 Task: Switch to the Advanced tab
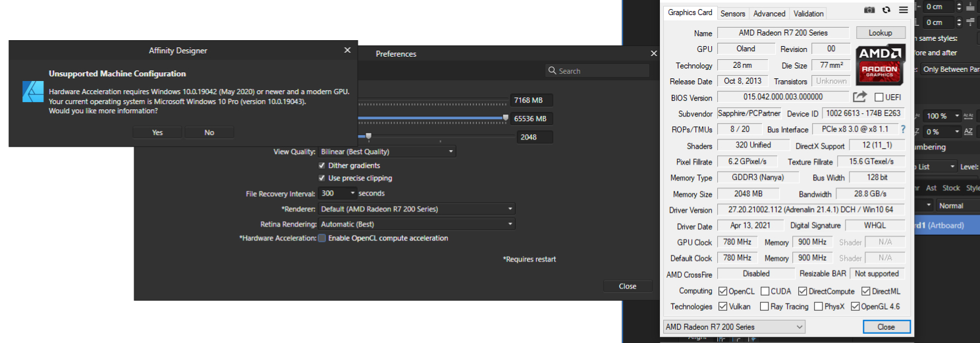tap(769, 13)
